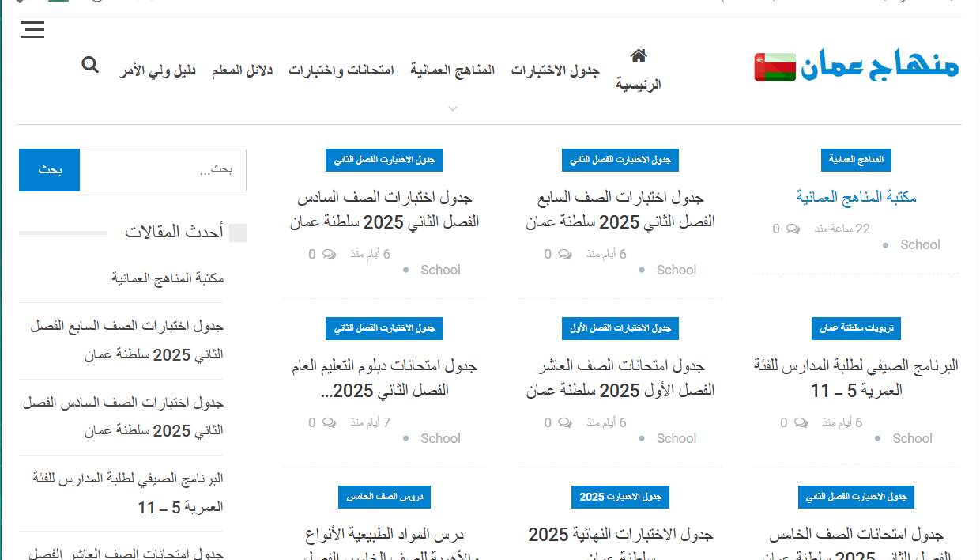Screen dimensions: 980x560
Task: Open امتحانات واختبارات menu item
Action: (341, 70)
